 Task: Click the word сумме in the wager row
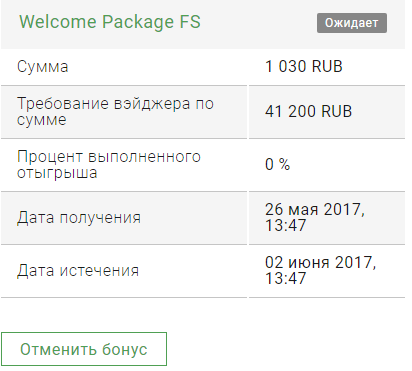click(x=42, y=120)
